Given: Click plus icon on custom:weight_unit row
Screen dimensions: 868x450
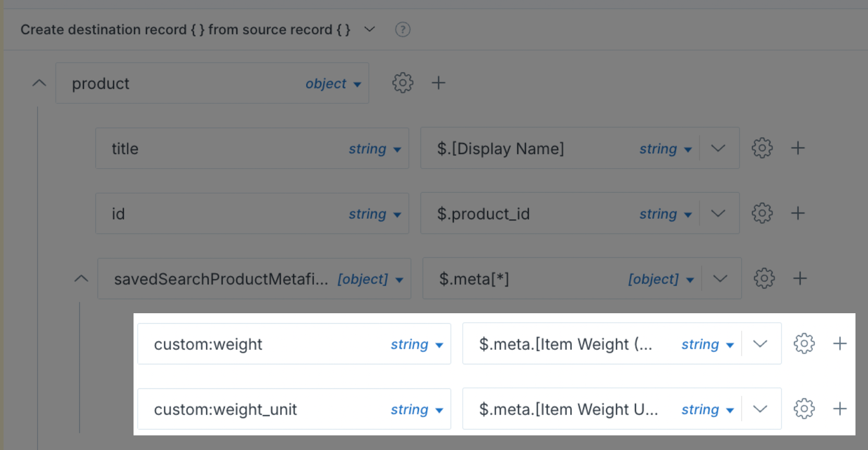Looking at the screenshot, I should point(840,409).
